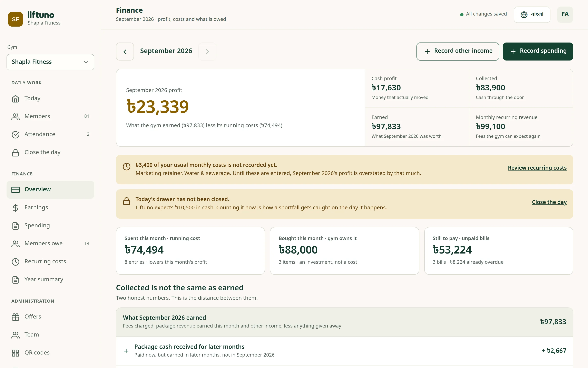The image size is (588, 368).
Task: Click the Members owe count badge 14
Action: point(87,244)
